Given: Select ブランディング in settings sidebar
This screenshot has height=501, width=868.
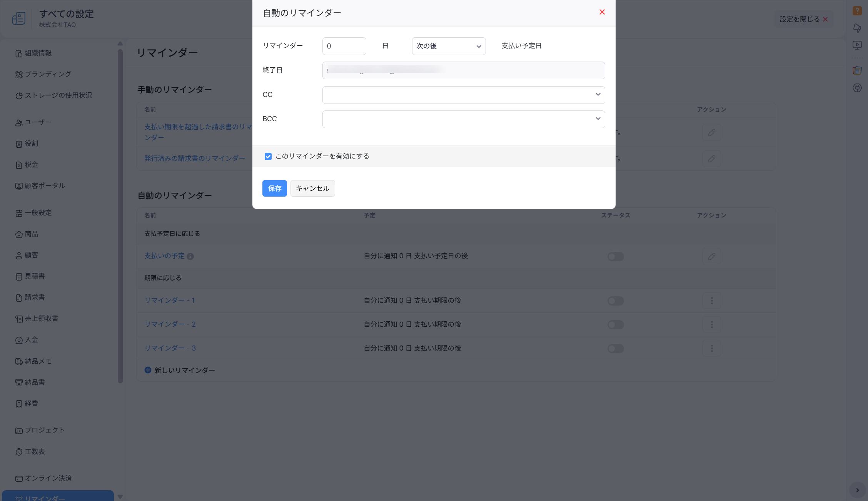Looking at the screenshot, I should 48,74.
